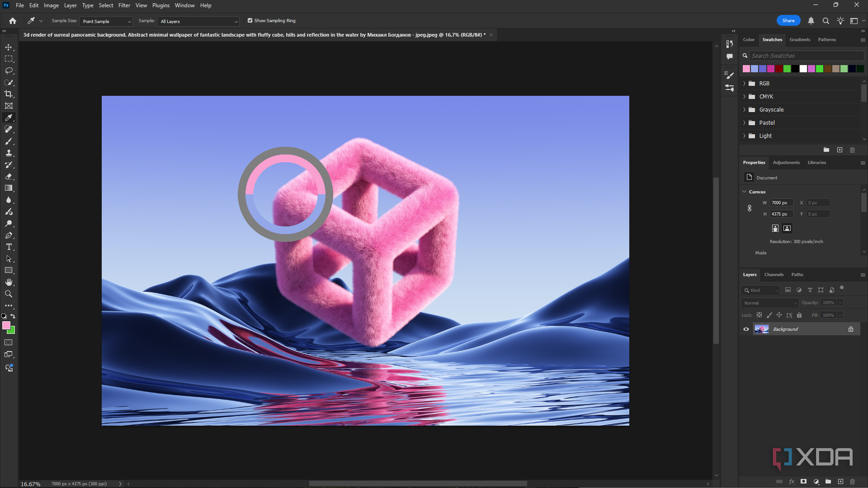The height and width of the screenshot is (488, 868).
Task: Open the Filter menu
Action: (x=124, y=5)
